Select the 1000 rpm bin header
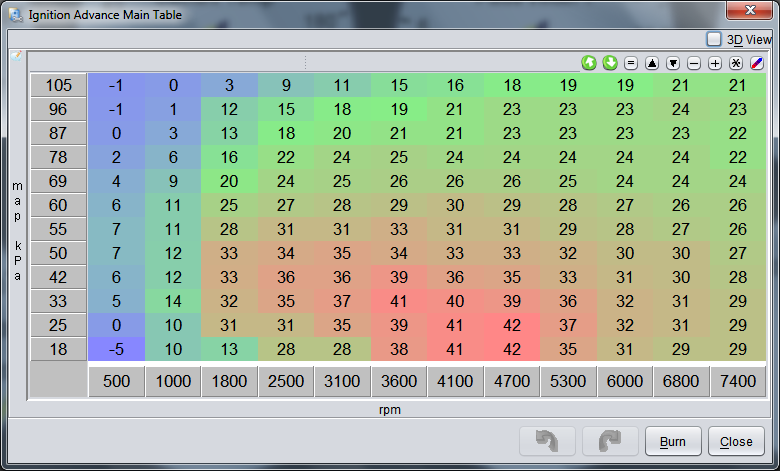780x471 pixels. click(x=173, y=381)
